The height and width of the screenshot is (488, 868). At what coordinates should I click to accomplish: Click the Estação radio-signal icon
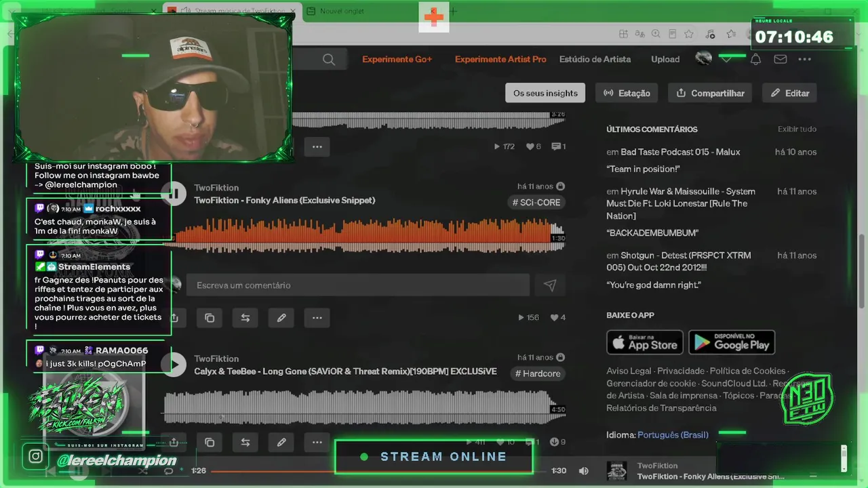coord(608,94)
